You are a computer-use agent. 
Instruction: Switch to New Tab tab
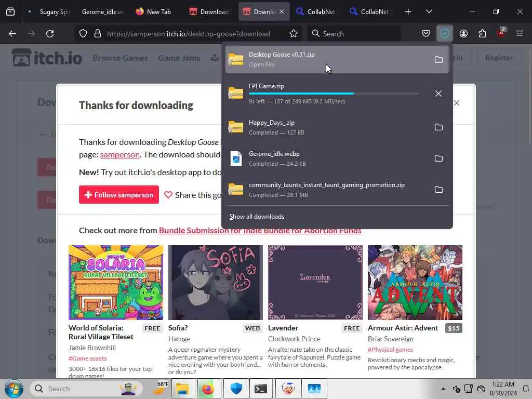pyautogui.click(x=153, y=12)
